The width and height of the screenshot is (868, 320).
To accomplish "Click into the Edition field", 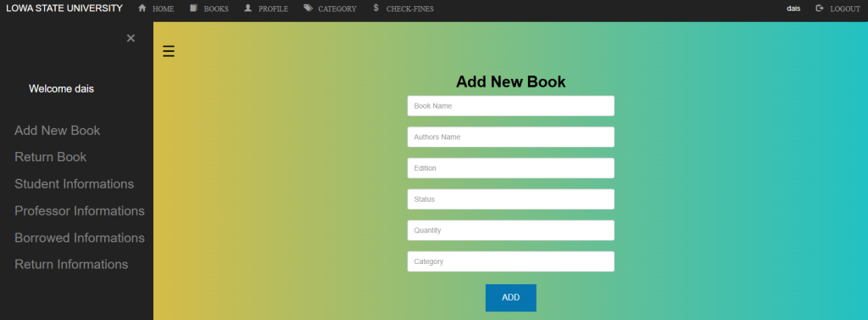I will (511, 168).
